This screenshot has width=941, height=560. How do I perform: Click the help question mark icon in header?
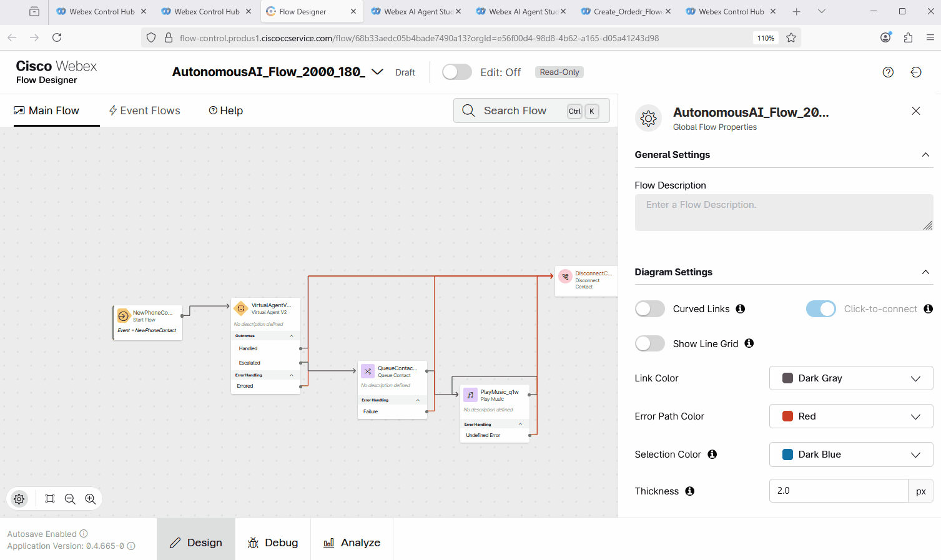pyautogui.click(x=888, y=72)
